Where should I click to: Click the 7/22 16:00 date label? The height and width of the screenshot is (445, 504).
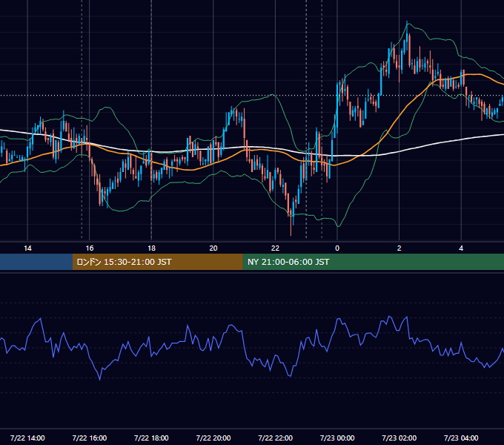(x=90, y=438)
